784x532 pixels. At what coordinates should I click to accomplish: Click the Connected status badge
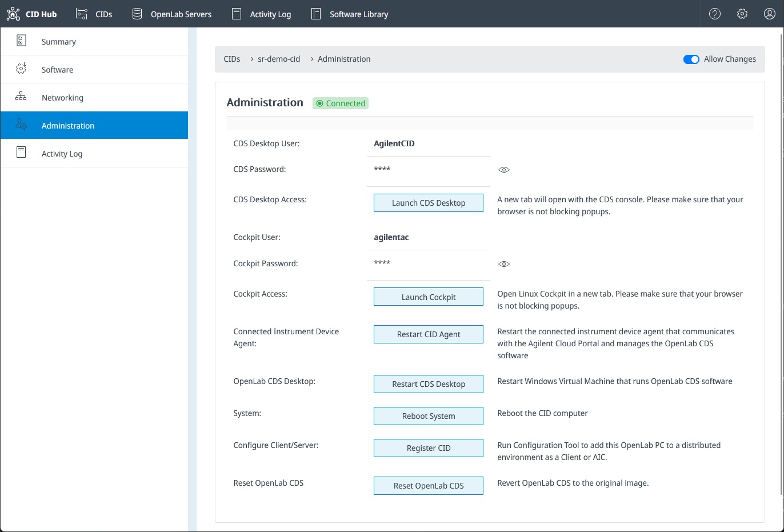[x=341, y=103]
